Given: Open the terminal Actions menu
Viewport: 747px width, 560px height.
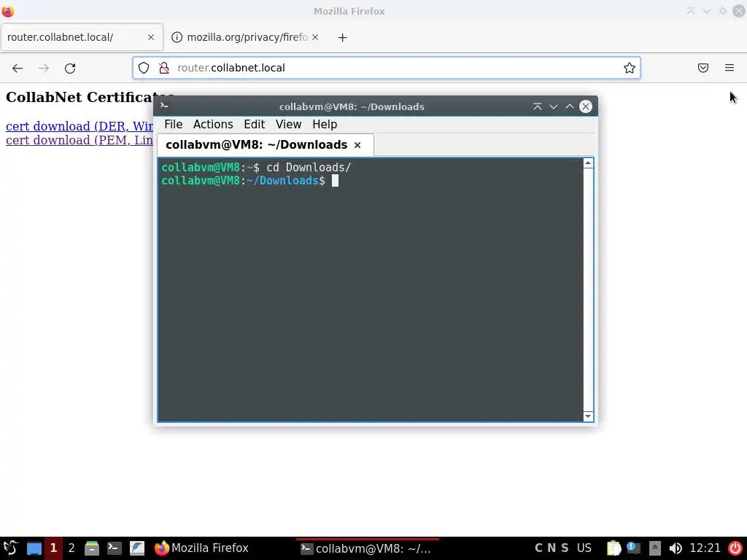Looking at the screenshot, I should [213, 124].
